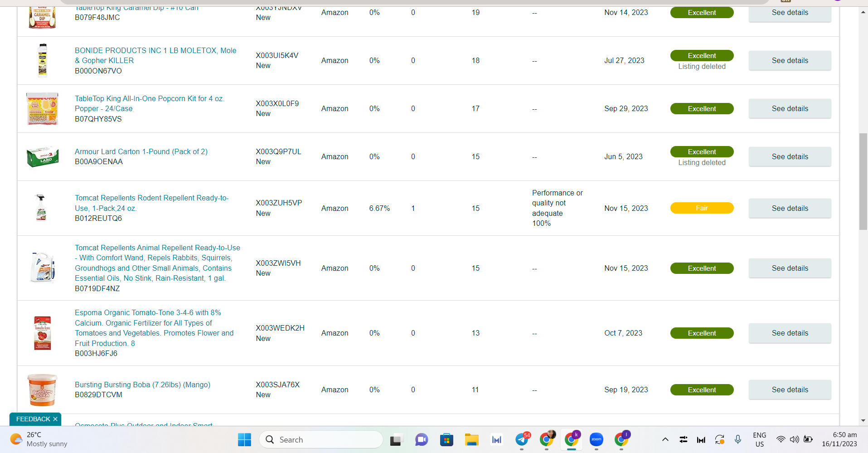Click the Bursting Boba tub thumbnail
Image resolution: width=868 pixels, height=453 pixels.
[x=42, y=390]
